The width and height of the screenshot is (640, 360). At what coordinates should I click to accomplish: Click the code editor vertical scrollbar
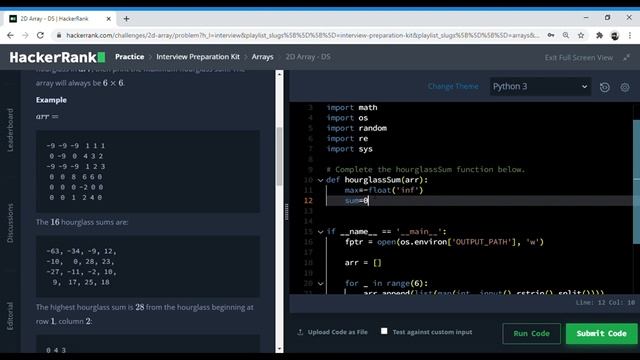tap(637, 182)
